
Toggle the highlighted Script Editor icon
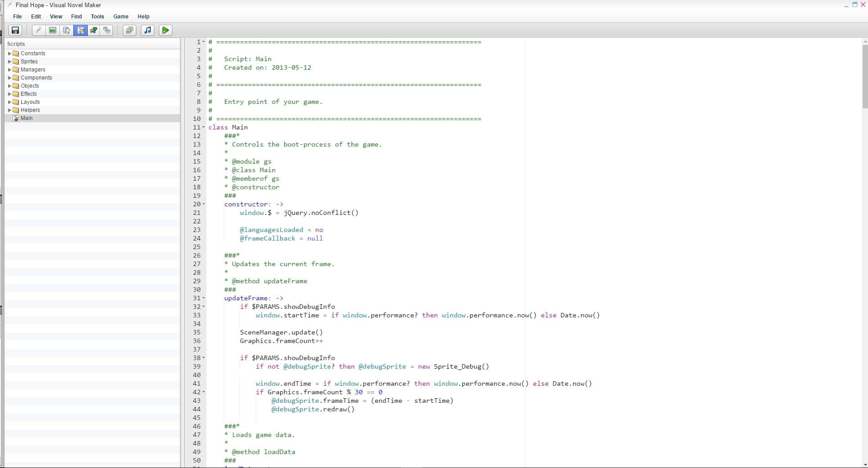pos(81,30)
